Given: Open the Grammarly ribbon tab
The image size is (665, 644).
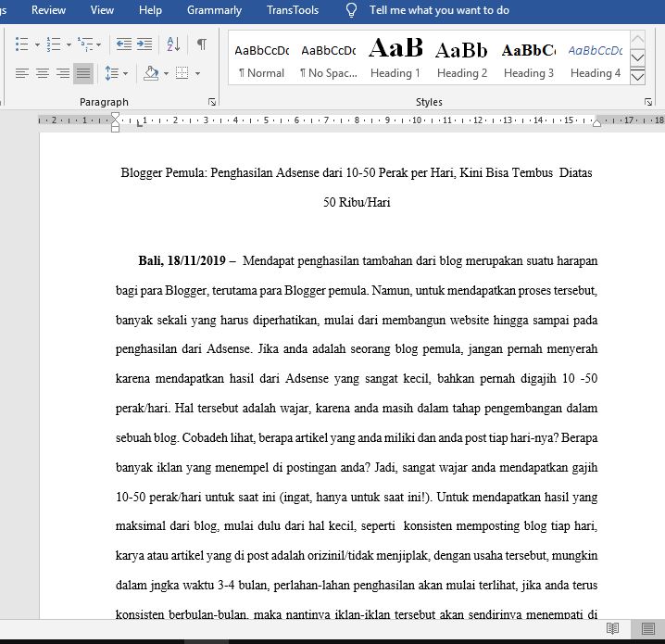Looking at the screenshot, I should pyautogui.click(x=214, y=10).
